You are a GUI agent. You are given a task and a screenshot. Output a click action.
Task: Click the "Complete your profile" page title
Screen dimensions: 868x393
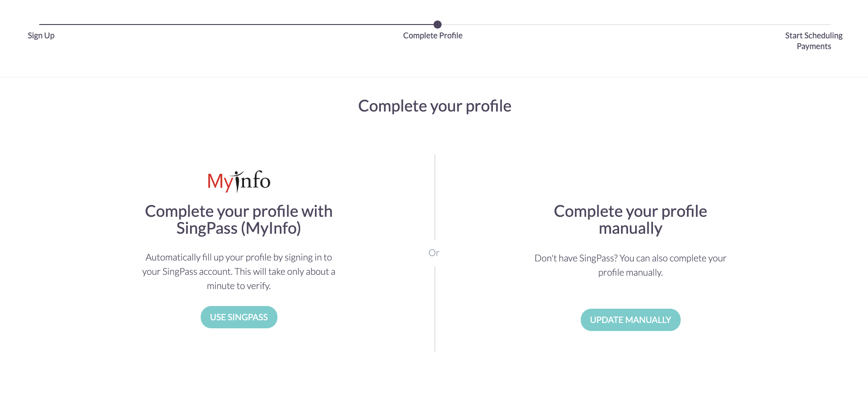tap(434, 106)
